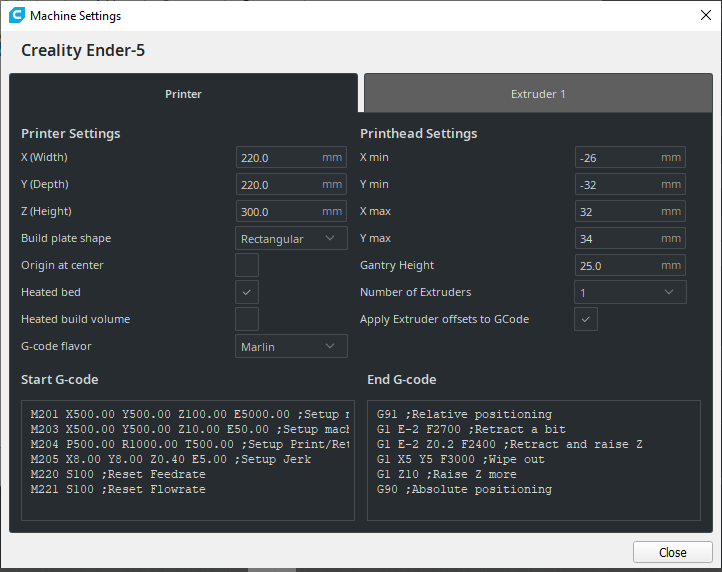Click the G90 Absolute positioning line
The image size is (722, 572).
[x=464, y=490]
